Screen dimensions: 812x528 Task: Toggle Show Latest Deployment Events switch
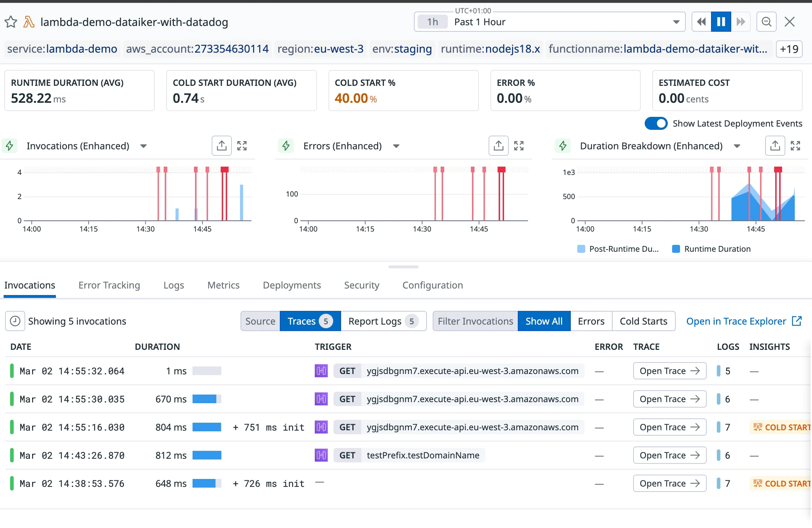click(656, 124)
